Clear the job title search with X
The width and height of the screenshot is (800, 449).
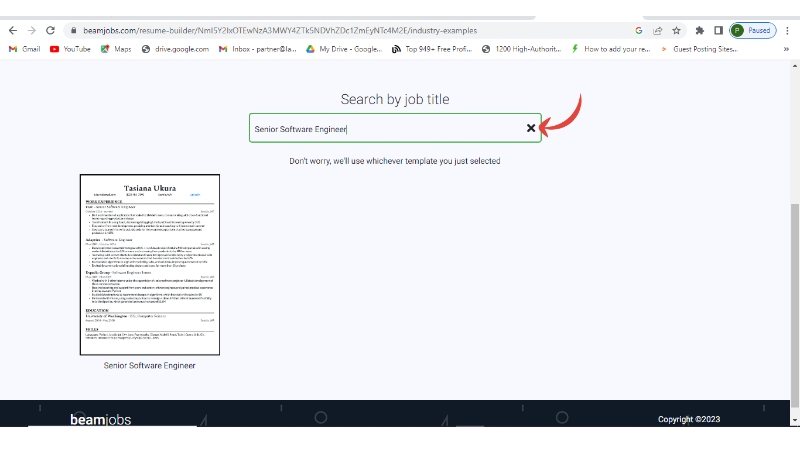click(x=531, y=128)
